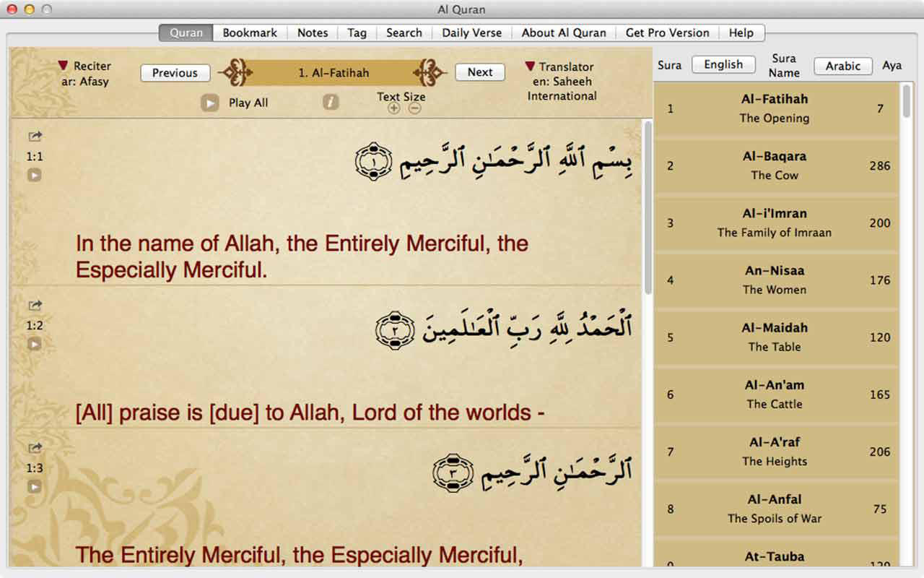Select Al-Fatihah in the sura list

(x=777, y=108)
